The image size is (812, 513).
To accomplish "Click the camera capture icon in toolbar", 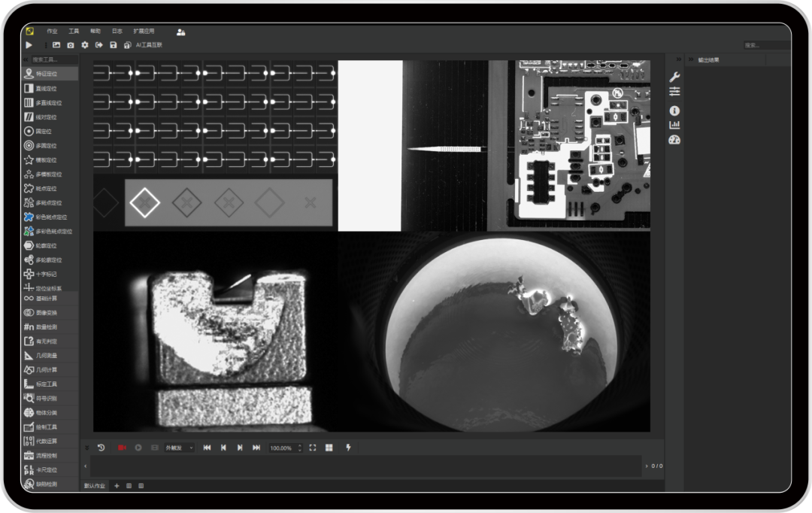I will point(71,45).
